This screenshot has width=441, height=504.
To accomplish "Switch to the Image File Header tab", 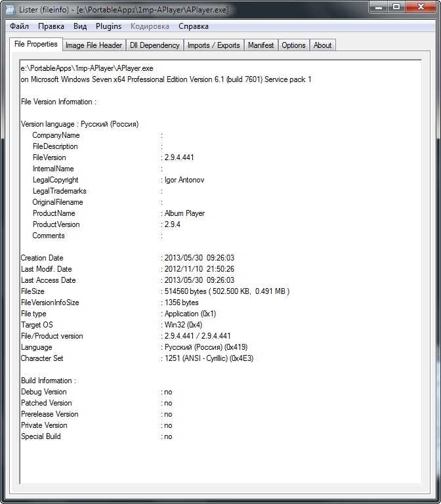I will point(94,45).
